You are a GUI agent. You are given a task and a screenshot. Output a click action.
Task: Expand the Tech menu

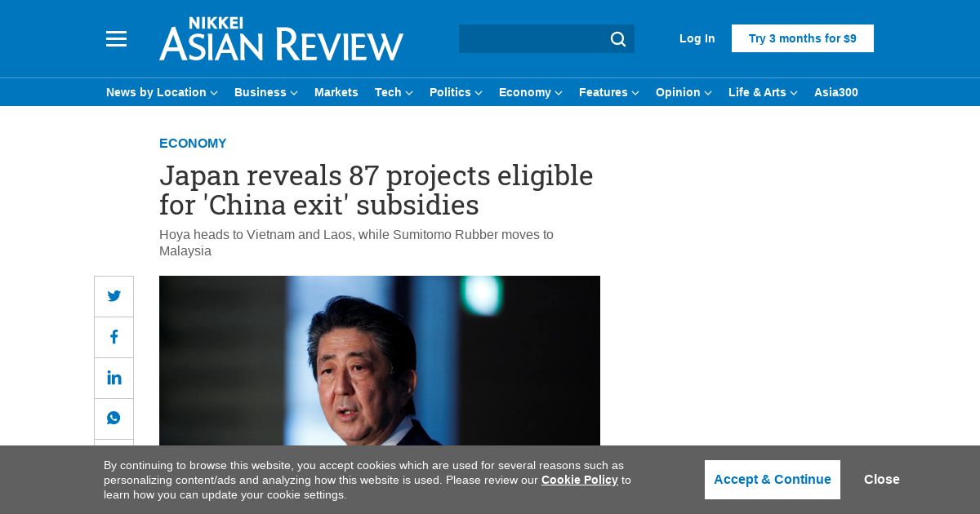click(x=394, y=92)
